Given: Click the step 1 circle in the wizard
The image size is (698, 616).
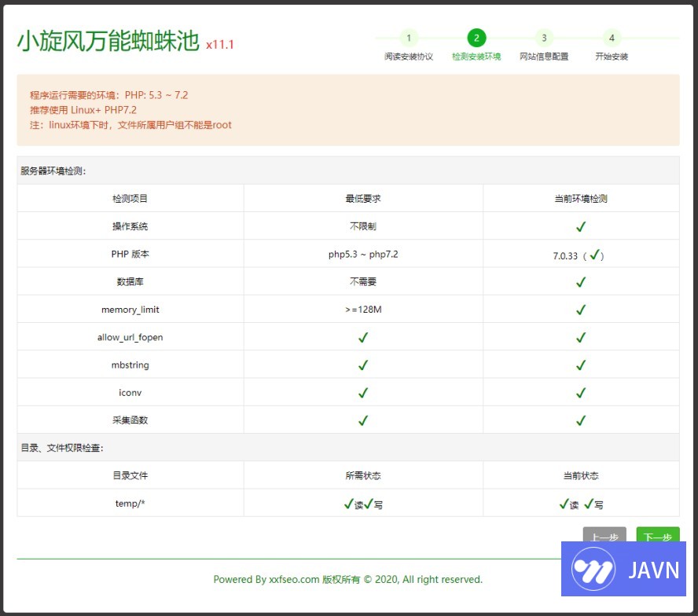Looking at the screenshot, I should click(x=409, y=38).
